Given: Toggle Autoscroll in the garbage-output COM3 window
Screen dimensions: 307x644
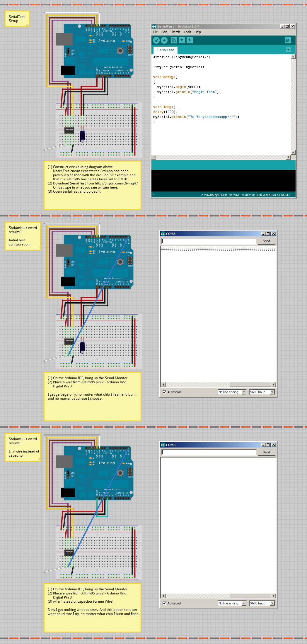Looking at the screenshot, I should point(164,392).
